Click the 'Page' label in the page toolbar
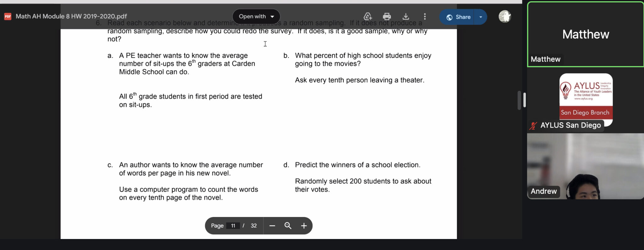Screen dimensions: 644x250 coord(217,226)
